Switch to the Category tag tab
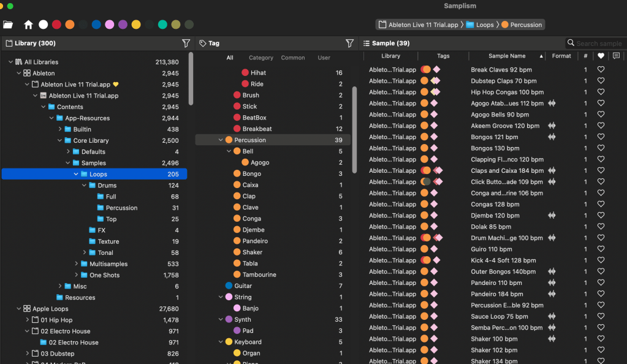This screenshot has width=627, height=364. point(261,58)
